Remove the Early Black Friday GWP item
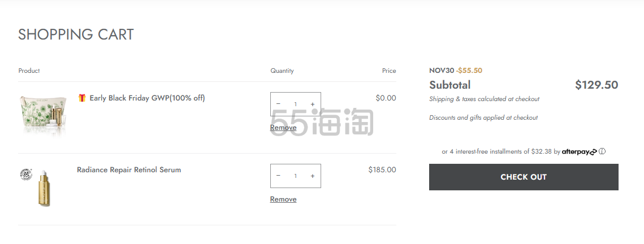The image size is (644, 244). point(283,128)
